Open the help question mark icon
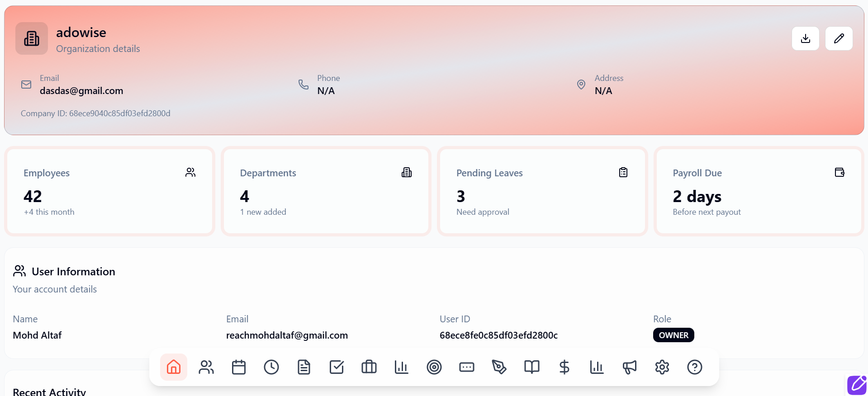Image resolution: width=868 pixels, height=396 pixels. coord(695,367)
